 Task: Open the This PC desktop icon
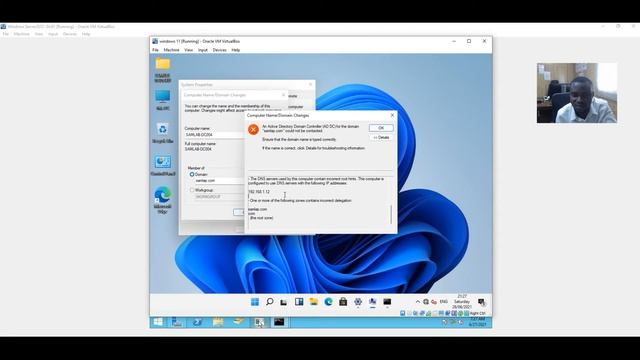[x=162, y=97]
